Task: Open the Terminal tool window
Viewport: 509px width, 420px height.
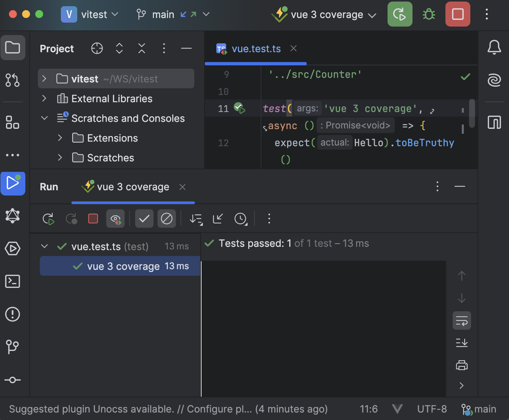Action: pyautogui.click(x=13, y=281)
